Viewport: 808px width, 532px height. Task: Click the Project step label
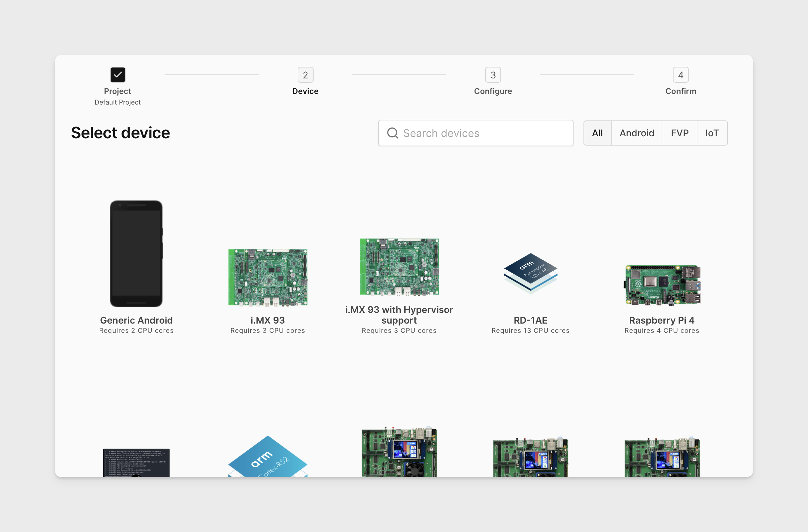click(118, 91)
